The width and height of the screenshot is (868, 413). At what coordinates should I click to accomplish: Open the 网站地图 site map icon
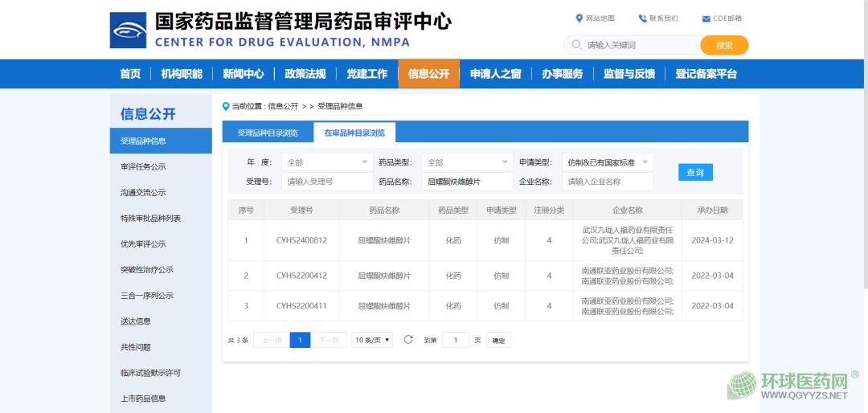coord(579,18)
